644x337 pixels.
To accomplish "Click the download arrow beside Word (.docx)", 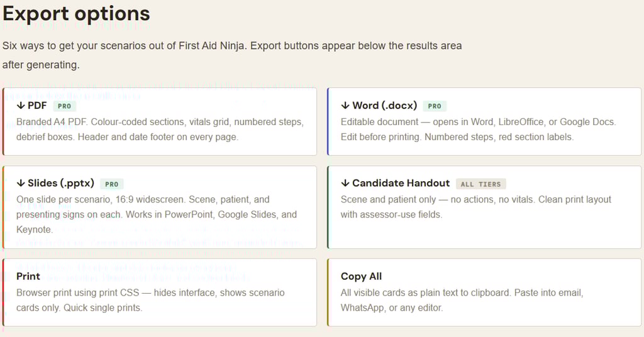I will click(x=345, y=106).
